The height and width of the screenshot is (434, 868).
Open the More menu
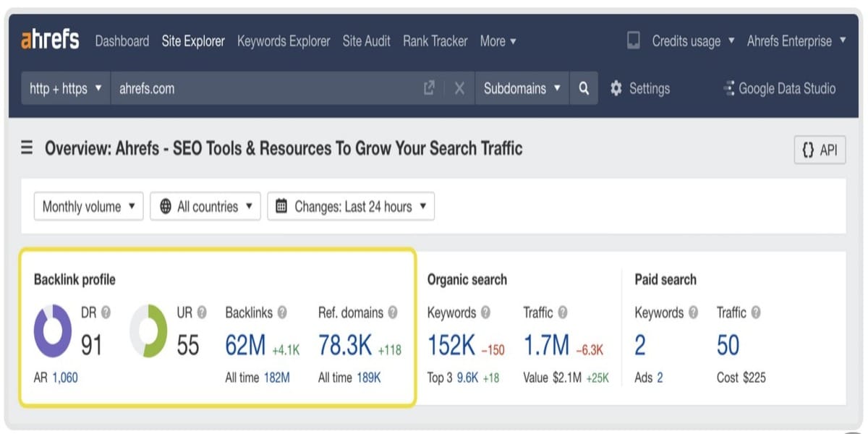click(x=498, y=41)
